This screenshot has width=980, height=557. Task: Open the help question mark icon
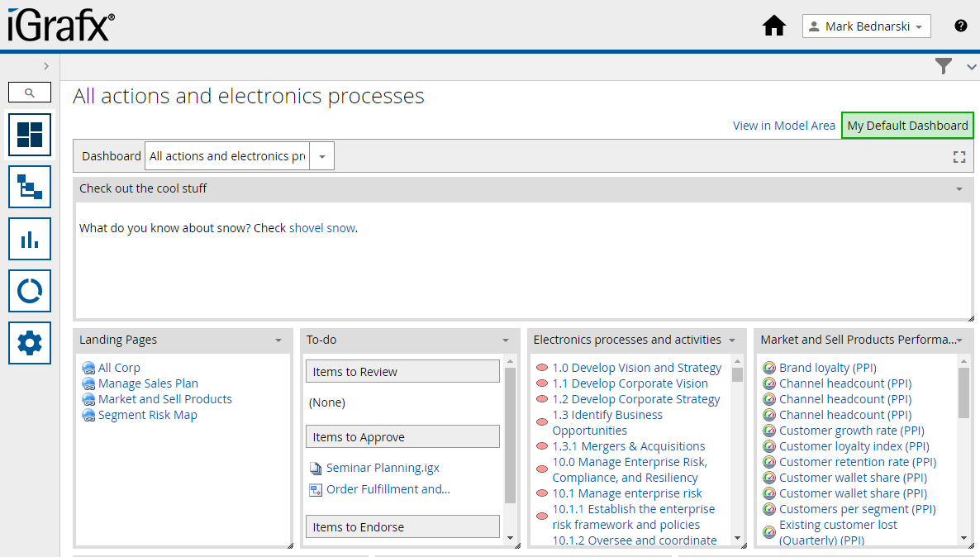(960, 26)
